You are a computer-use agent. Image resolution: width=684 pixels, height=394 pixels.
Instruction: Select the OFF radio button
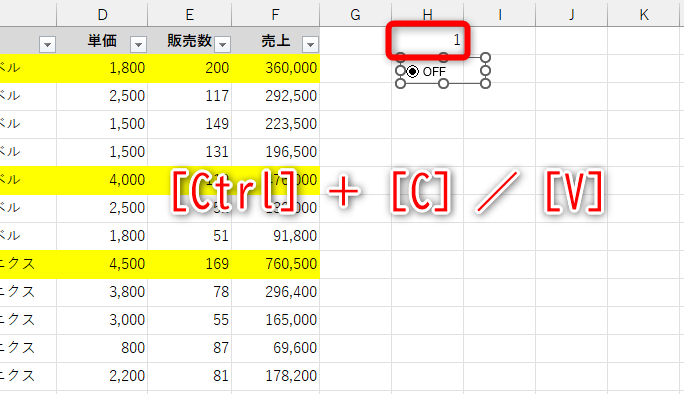tap(413, 72)
